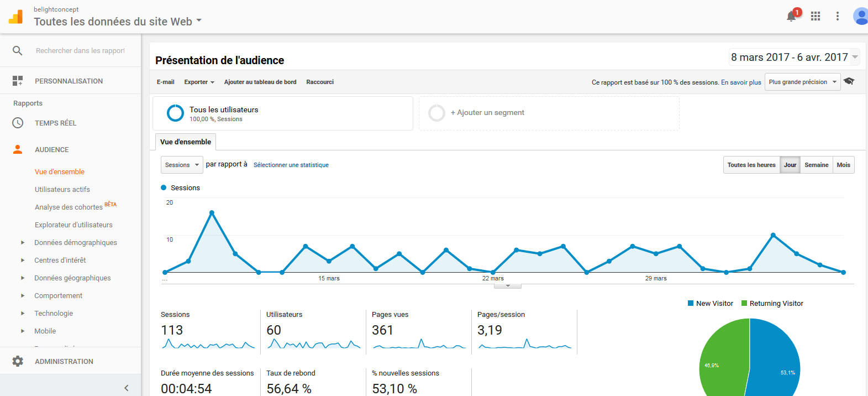The image size is (868, 396).
Task: Click the Taux de rebond value 56,64 %
Action: [289, 389]
